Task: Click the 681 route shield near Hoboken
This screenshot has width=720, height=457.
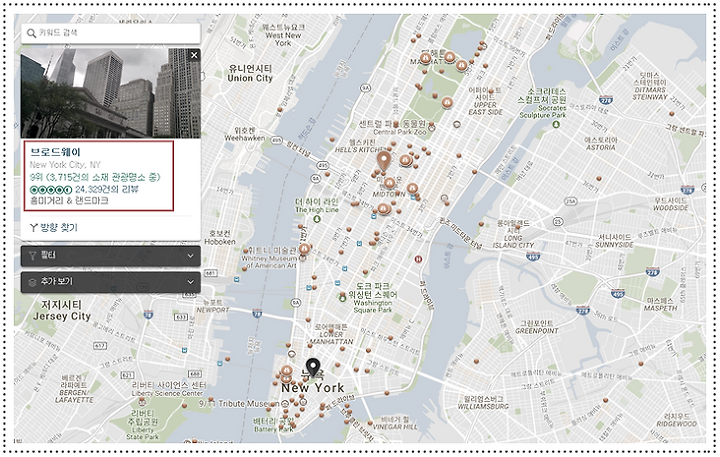Action: [211, 273]
